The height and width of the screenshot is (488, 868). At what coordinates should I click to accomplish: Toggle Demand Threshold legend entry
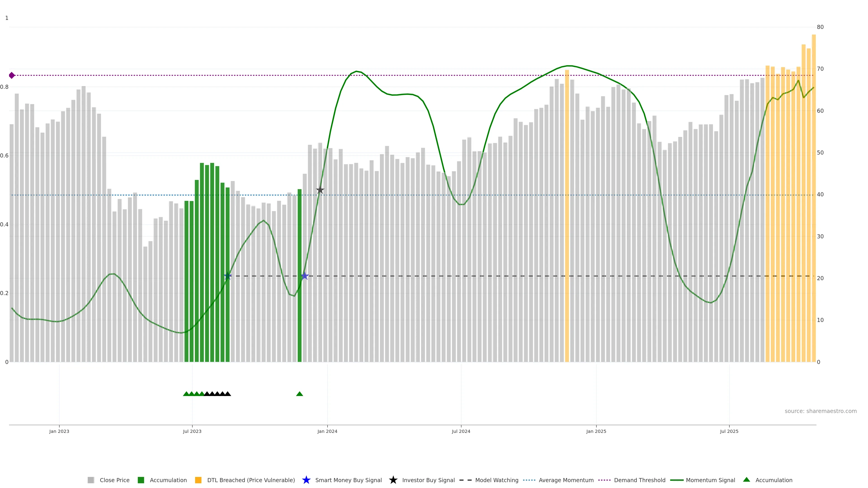pos(639,480)
